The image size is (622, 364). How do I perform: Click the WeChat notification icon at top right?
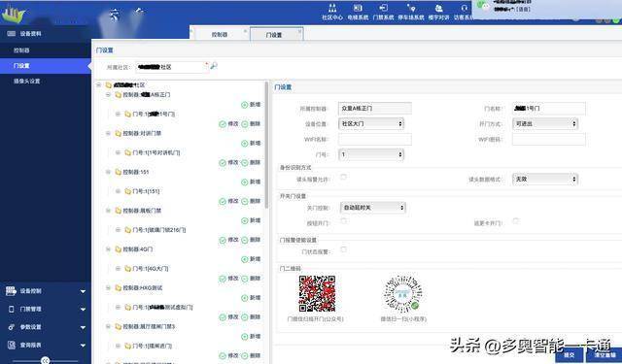[x=483, y=6]
